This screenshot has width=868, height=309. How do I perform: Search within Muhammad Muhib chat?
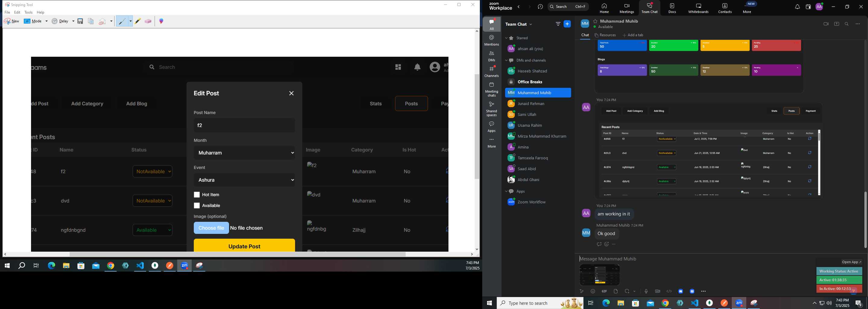(x=847, y=24)
